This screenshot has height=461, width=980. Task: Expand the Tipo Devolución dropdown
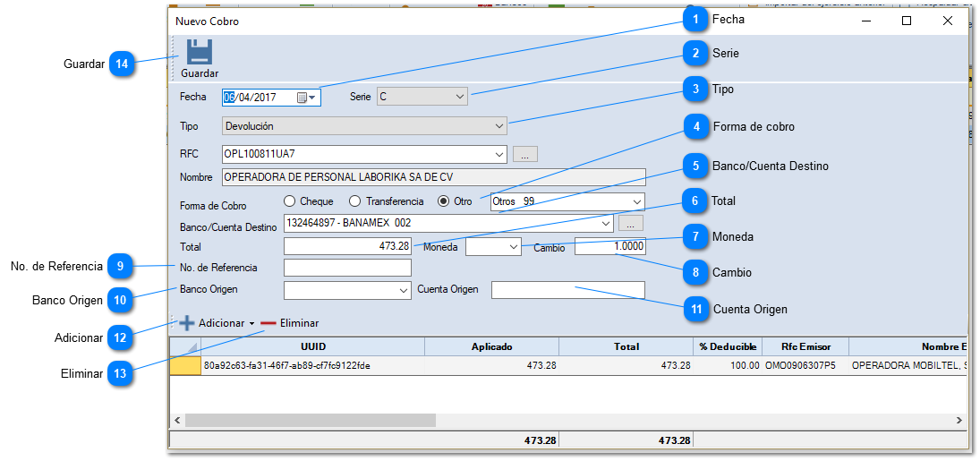[x=499, y=126]
